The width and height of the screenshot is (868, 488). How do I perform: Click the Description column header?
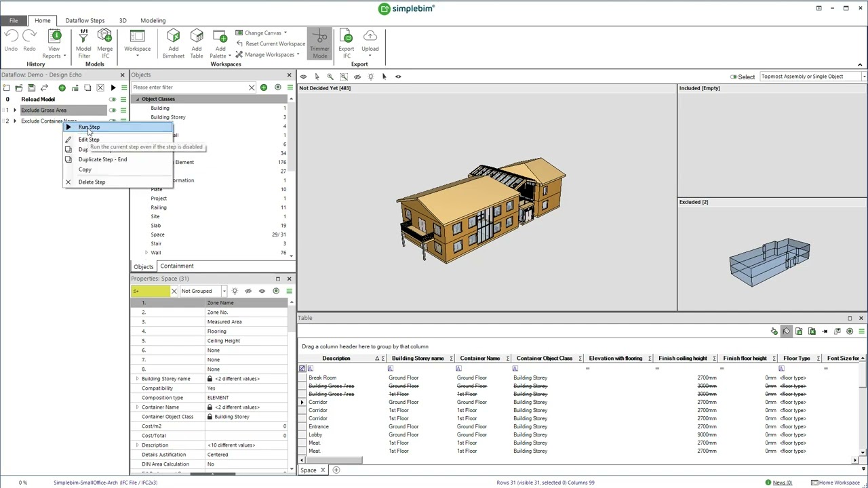[336, 359]
